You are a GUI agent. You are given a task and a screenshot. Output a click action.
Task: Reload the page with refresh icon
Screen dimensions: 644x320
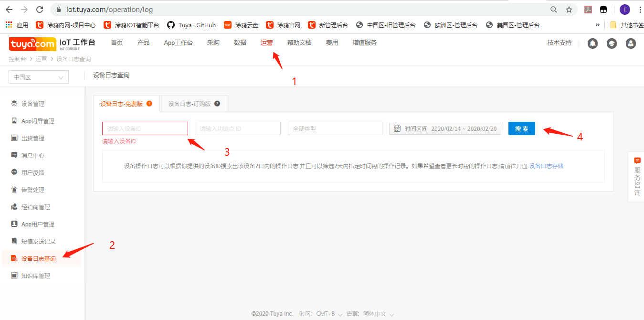pos(40,10)
